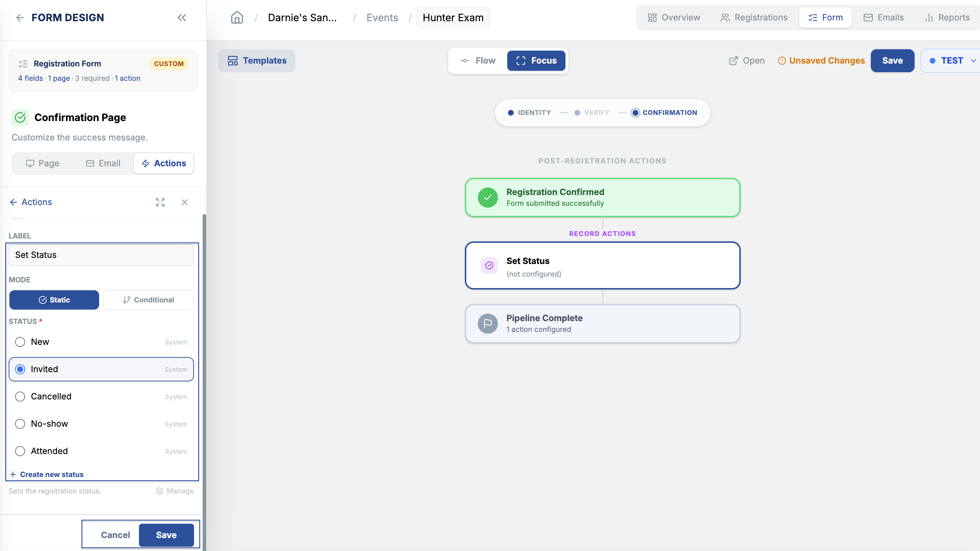Select the Invited status radio button
This screenshot has height=551, width=980.
[x=20, y=369]
